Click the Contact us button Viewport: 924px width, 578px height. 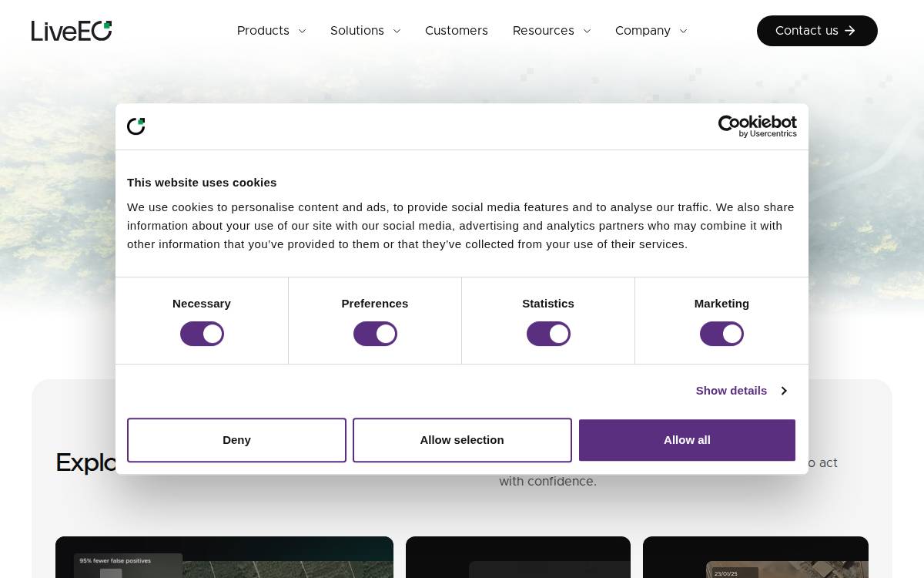click(817, 31)
